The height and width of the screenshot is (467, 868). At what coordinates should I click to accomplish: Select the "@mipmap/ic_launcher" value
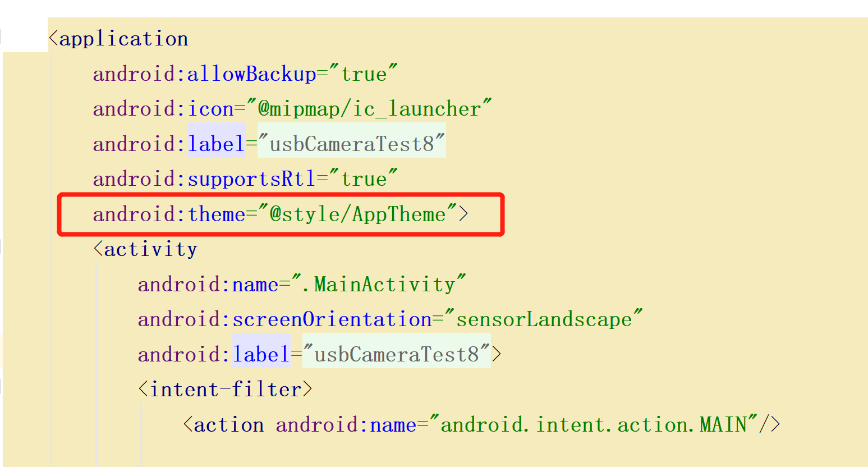(x=369, y=109)
